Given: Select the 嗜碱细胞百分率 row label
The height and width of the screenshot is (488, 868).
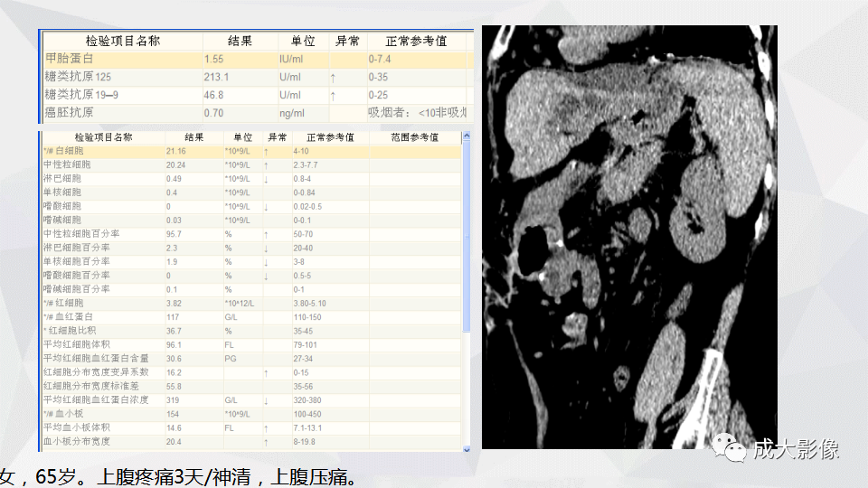Looking at the screenshot, I should coord(77,289).
